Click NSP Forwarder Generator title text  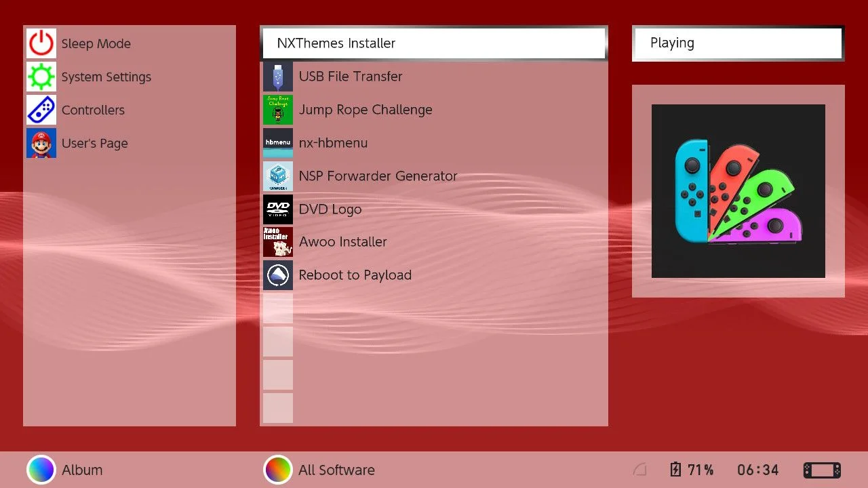[x=378, y=176]
